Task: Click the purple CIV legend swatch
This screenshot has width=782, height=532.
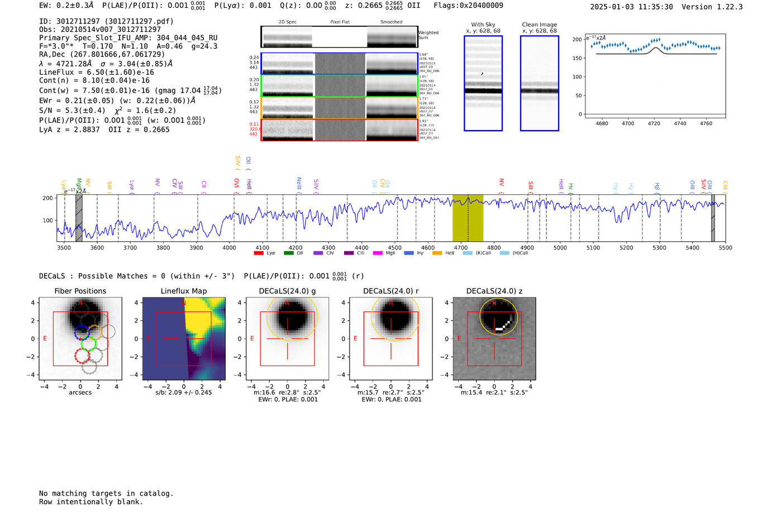Action: (x=318, y=253)
